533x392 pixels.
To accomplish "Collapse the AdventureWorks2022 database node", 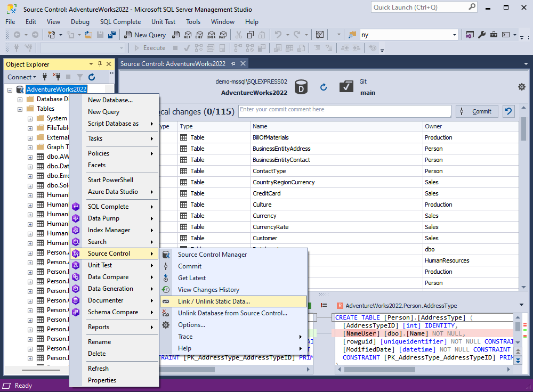I will (10, 90).
